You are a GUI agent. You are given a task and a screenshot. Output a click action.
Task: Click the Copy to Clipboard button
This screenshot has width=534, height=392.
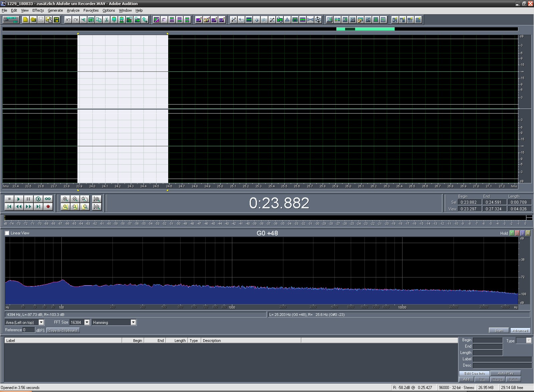coord(63,331)
